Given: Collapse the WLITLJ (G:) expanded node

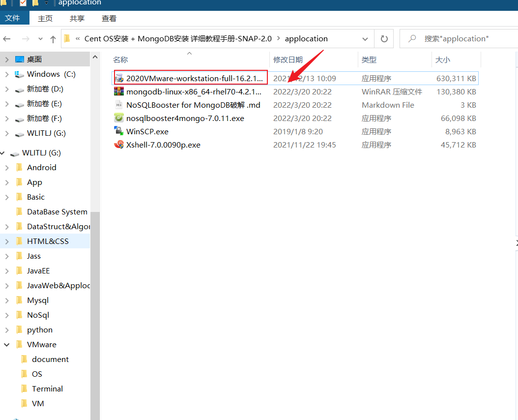Looking at the screenshot, I should coord(2,153).
